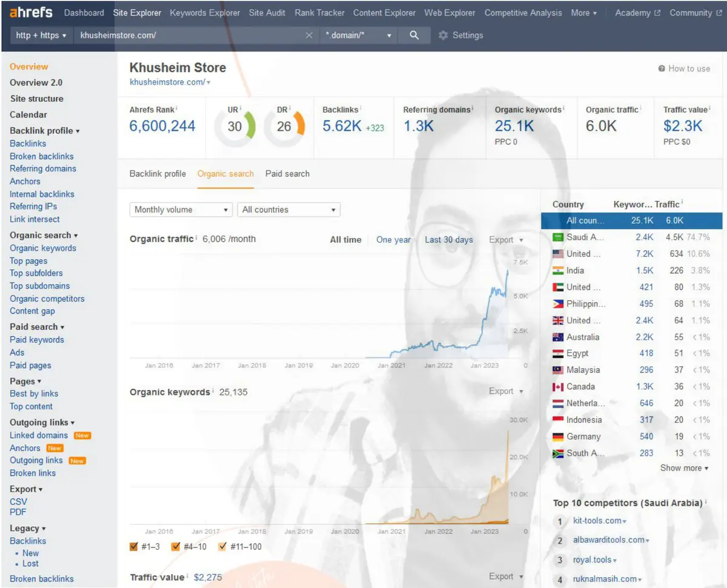This screenshot has height=588, width=727.
Task: Open Content gap in sidebar
Action: pyautogui.click(x=32, y=311)
